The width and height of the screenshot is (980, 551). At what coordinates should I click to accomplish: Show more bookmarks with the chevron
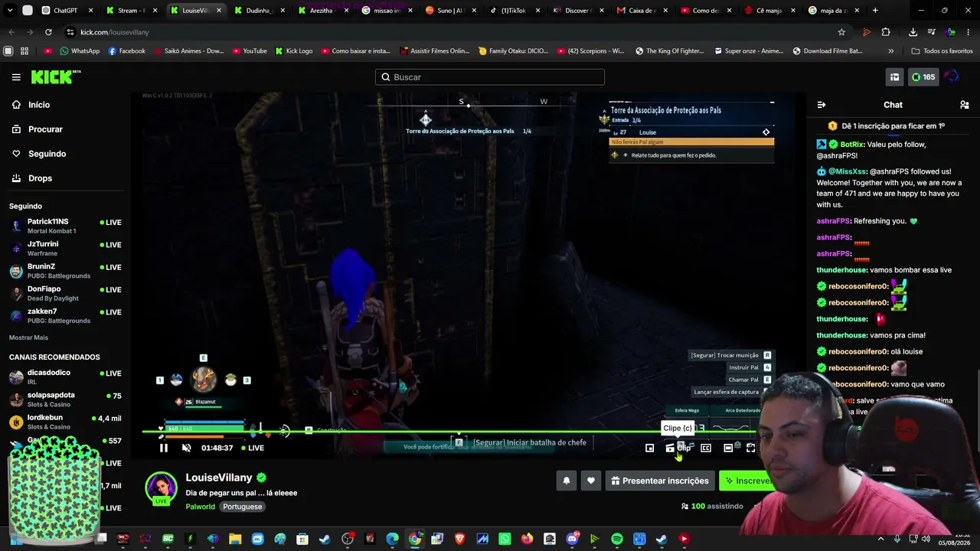click(x=890, y=51)
